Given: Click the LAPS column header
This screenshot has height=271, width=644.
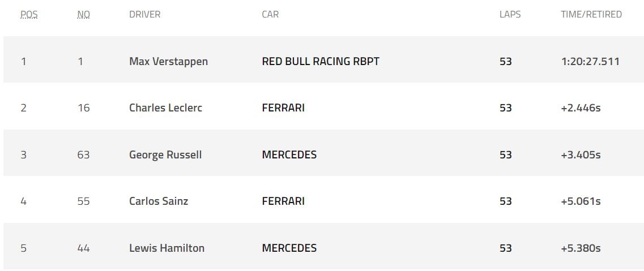Looking at the screenshot, I should (510, 15).
